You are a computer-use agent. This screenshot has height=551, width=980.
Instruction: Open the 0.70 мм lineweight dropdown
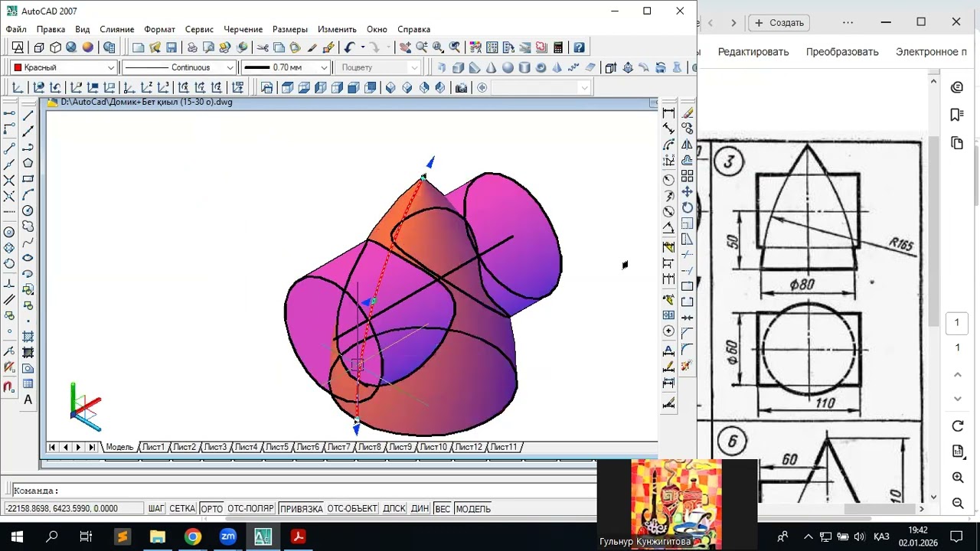click(285, 67)
